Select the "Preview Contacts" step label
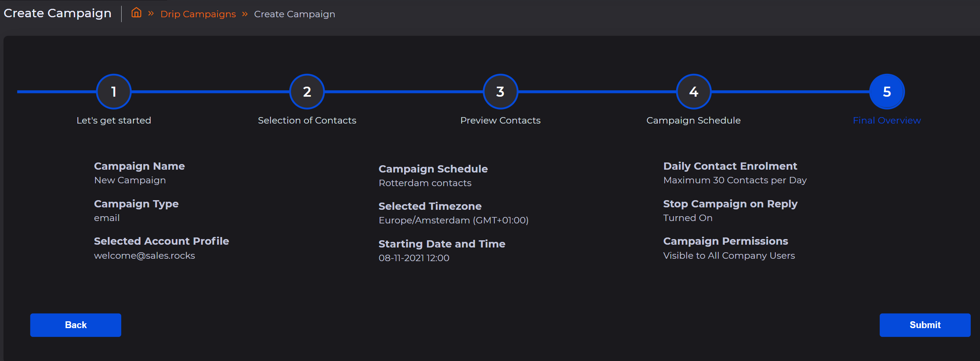 coord(500,120)
